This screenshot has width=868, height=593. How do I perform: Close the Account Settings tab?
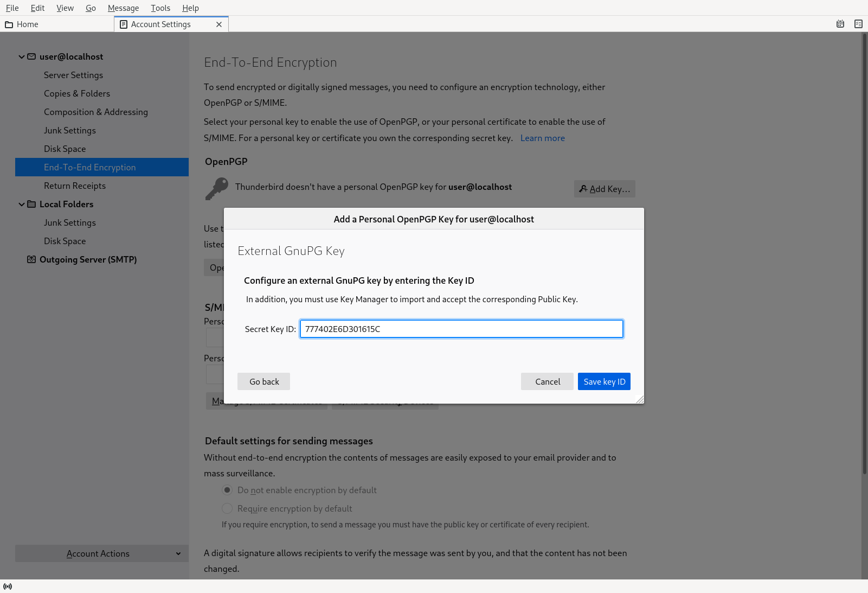point(219,24)
